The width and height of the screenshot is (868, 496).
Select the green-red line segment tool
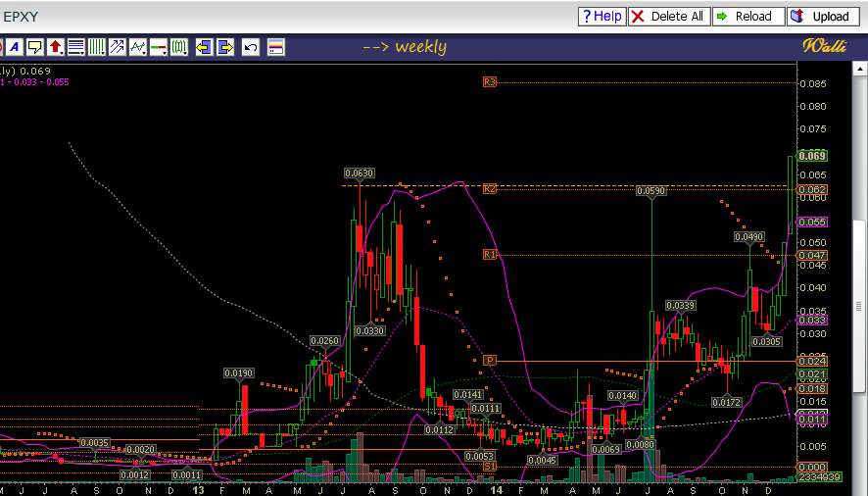click(x=159, y=47)
